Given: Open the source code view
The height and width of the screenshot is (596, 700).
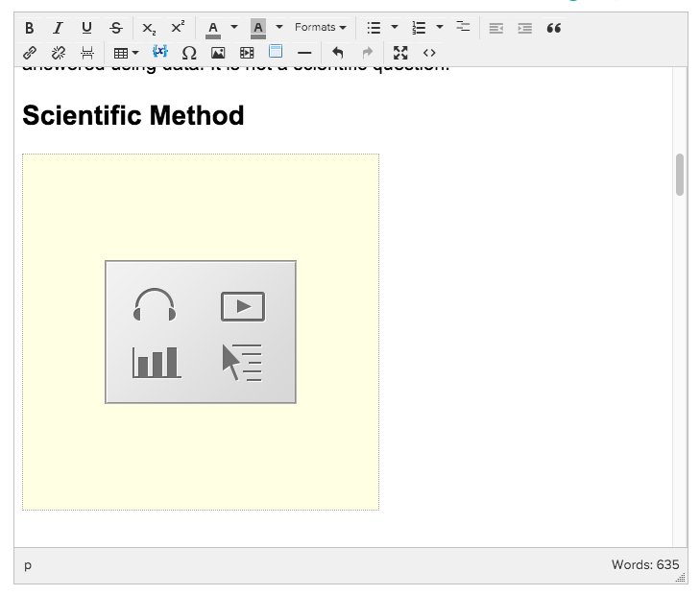Looking at the screenshot, I should pos(429,53).
